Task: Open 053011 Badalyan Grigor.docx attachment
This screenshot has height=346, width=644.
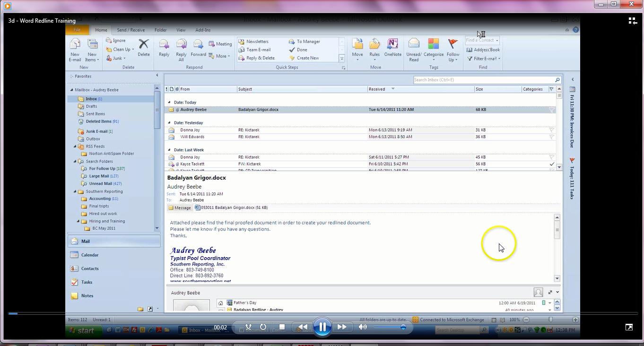Action: point(231,208)
